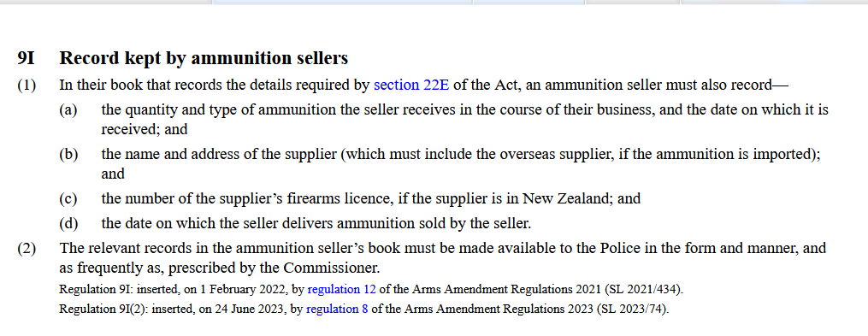Viewport: 868px width, 336px height.
Task: Select the 9I regulation number
Action: tap(26, 58)
